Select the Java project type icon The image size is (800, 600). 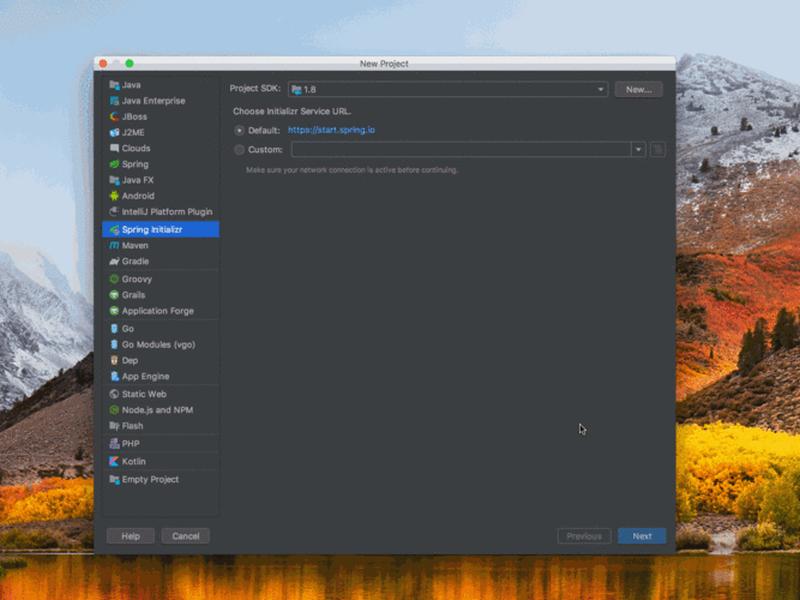(x=114, y=85)
